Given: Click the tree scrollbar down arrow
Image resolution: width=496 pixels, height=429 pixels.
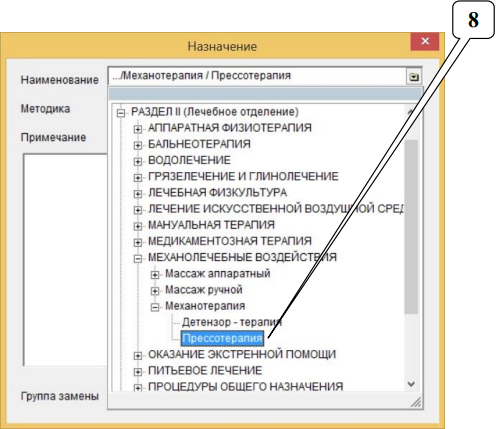Looking at the screenshot, I should 411,384.
